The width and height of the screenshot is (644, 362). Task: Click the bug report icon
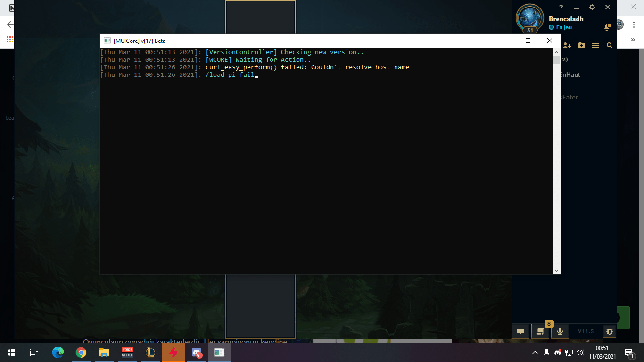point(610,331)
